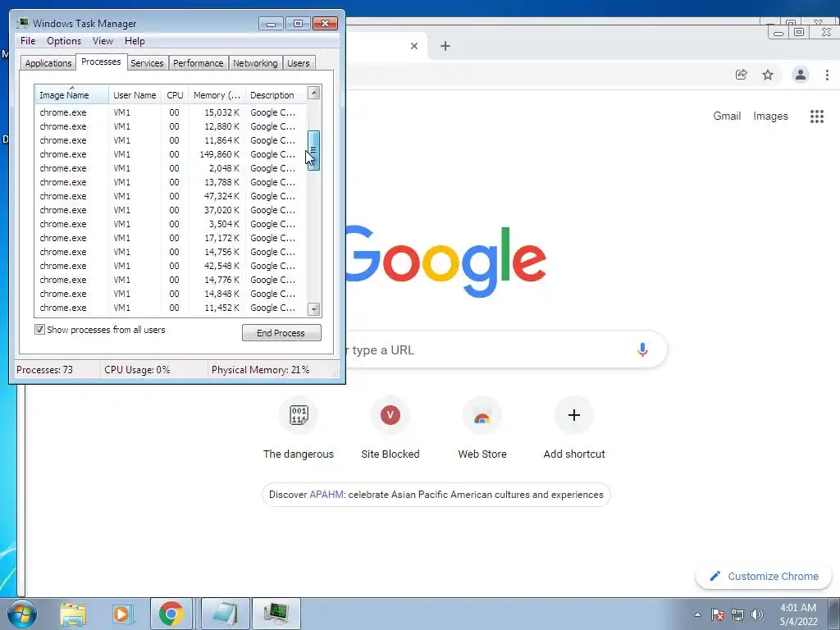840x630 pixels.
Task: Open the volume speaker tray icon
Action: point(757,615)
